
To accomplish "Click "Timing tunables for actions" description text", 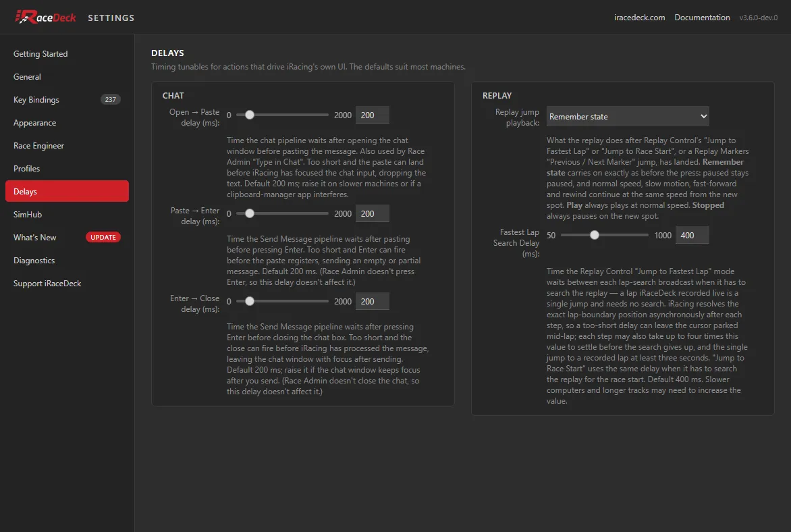I will tap(308, 67).
